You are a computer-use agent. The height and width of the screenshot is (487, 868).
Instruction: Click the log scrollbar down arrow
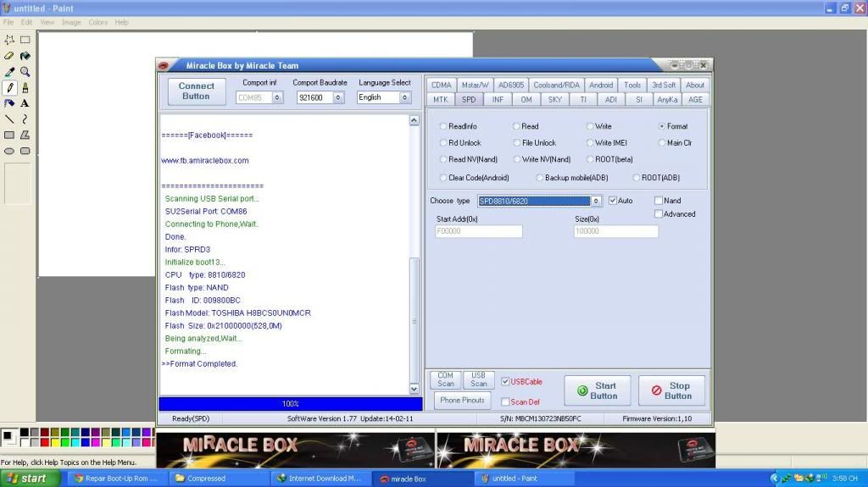click(x=414, y=389)
